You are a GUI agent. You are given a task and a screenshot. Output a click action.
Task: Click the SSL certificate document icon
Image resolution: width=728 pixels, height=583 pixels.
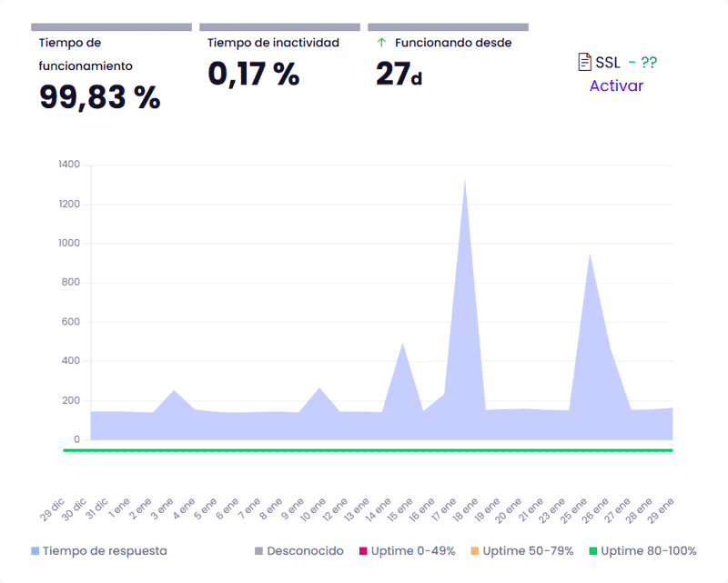(x=584, y=62)
